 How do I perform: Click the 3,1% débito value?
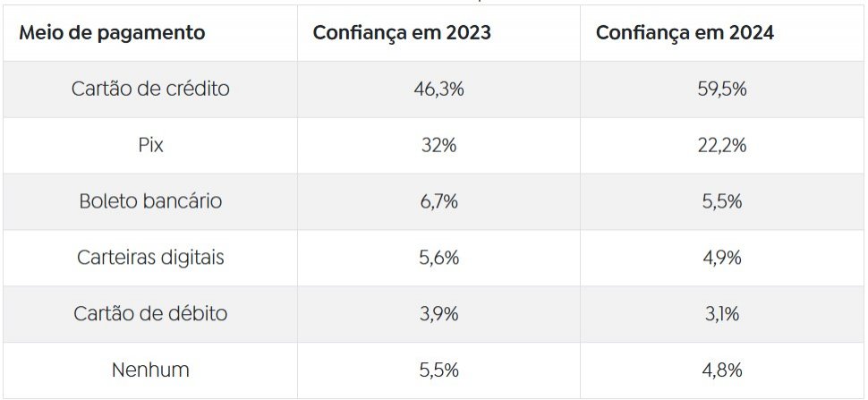coord(722,314)
